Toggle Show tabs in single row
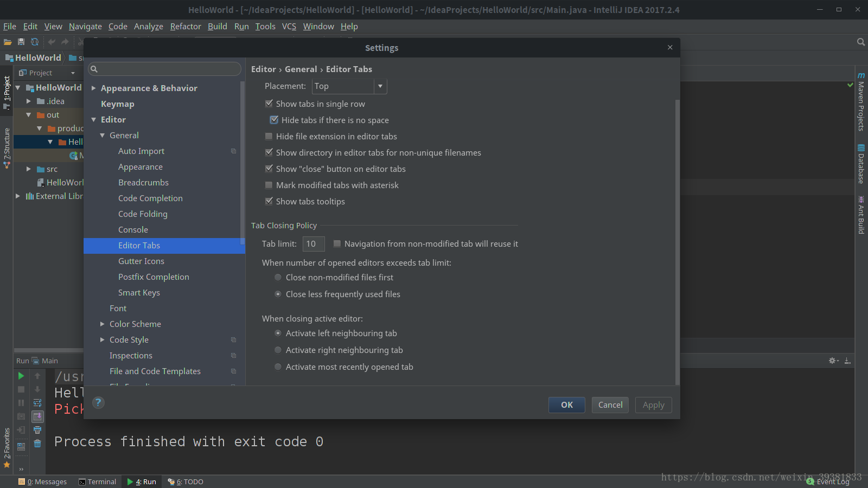The width and height of the screenshot is (868, 488). [269, 104]
